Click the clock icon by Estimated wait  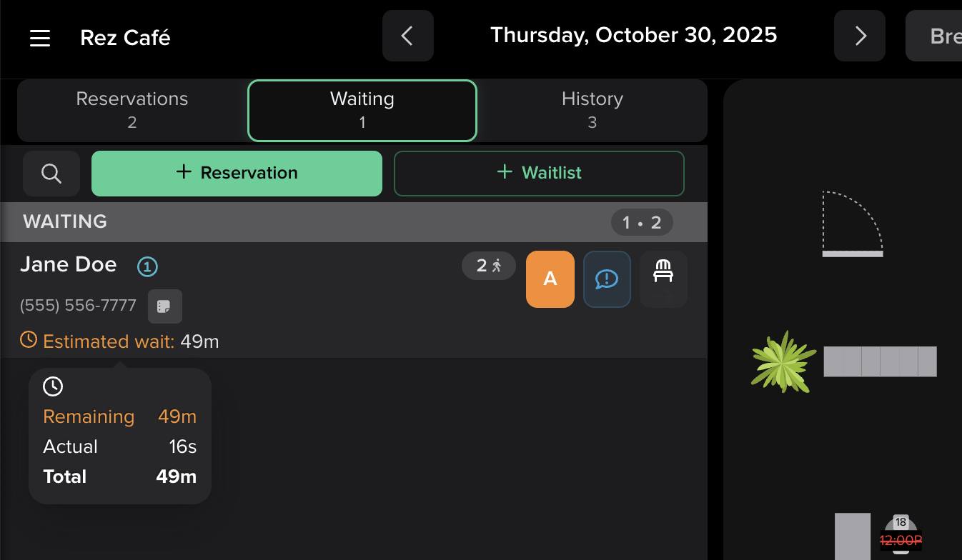pyautogui.click(x=29, y=339)
